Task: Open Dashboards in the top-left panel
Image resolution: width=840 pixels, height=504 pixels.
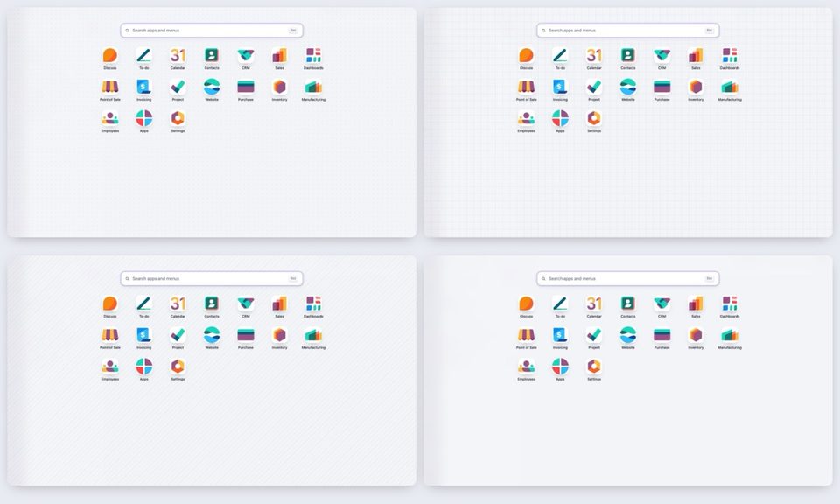Action: coord(313,56)
